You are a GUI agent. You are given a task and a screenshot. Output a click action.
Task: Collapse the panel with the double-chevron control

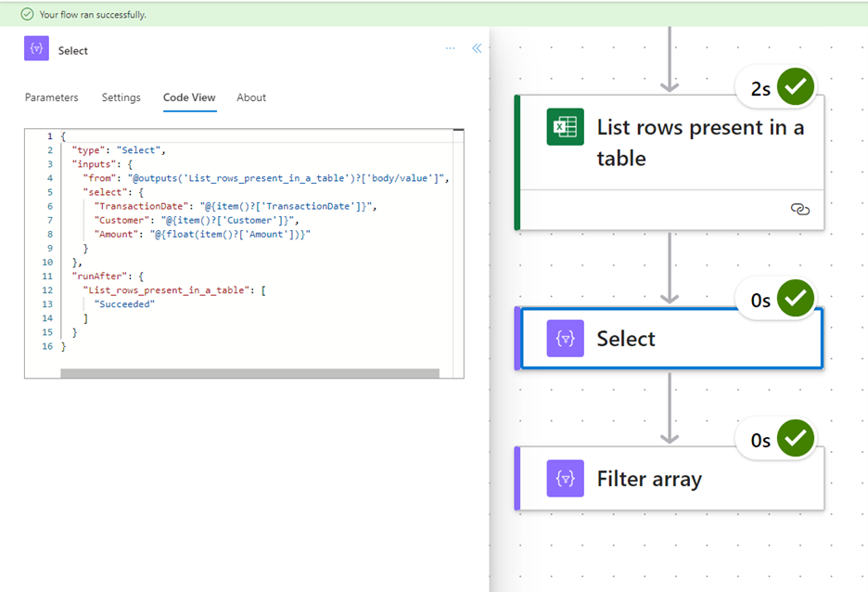(x=476, y=49)
